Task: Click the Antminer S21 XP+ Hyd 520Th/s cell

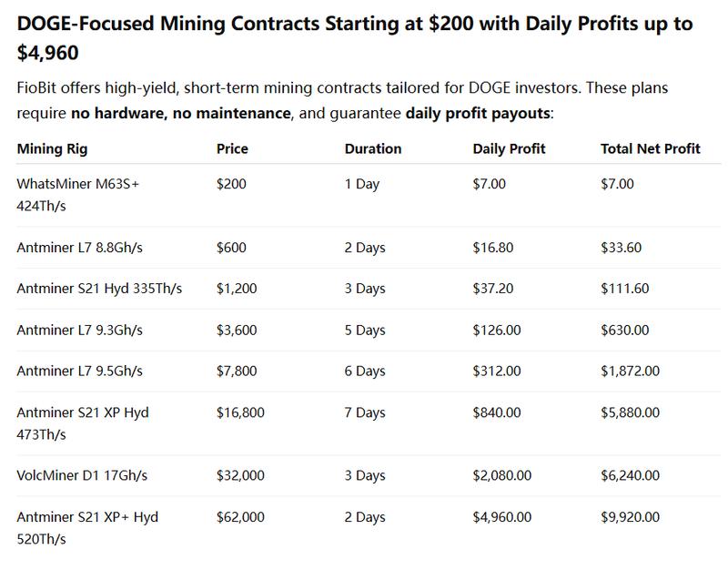Action: [x=87, y=528]
